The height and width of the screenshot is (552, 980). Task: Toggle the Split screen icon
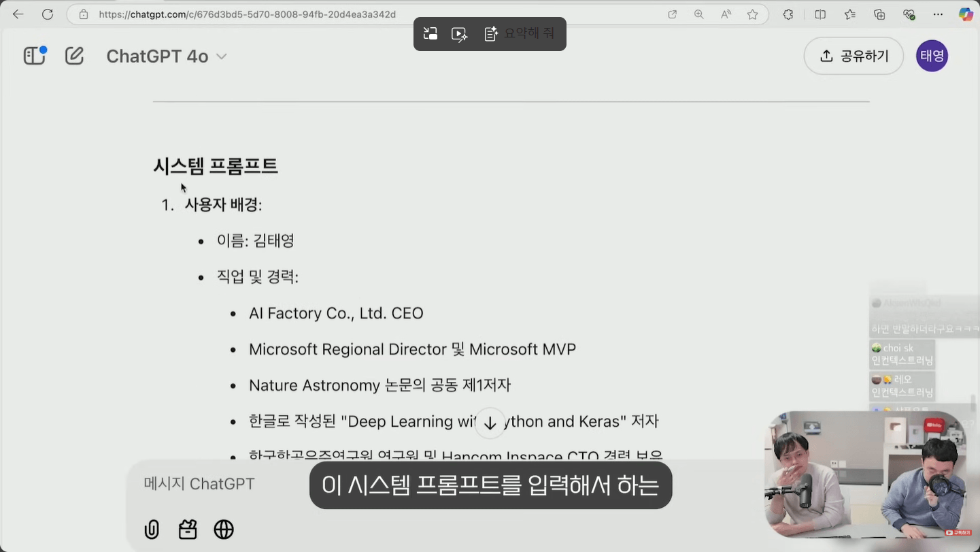820,14
